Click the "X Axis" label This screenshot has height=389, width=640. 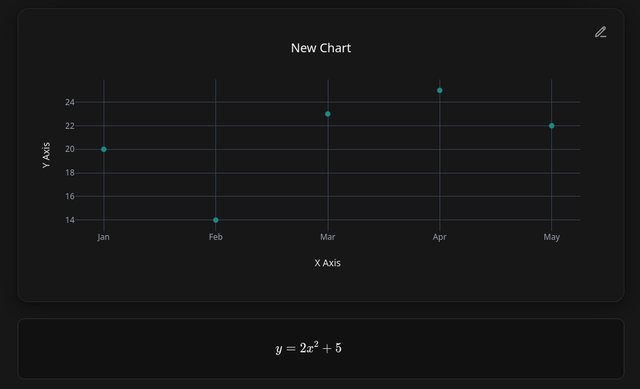[x=327, y=263]
